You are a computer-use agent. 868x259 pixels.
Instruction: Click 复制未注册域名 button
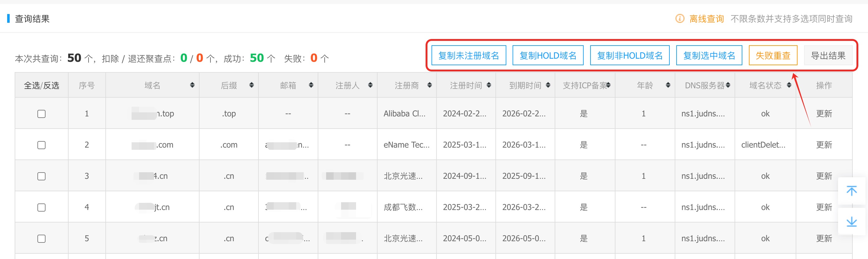click(468, 55)
